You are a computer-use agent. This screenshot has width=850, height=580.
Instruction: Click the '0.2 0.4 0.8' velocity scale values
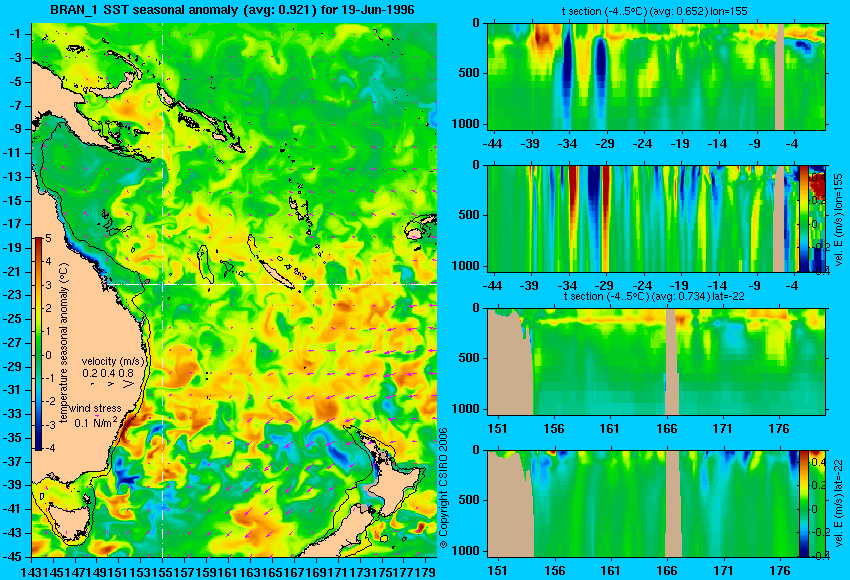pyautogui.click(x=108, y=373)
